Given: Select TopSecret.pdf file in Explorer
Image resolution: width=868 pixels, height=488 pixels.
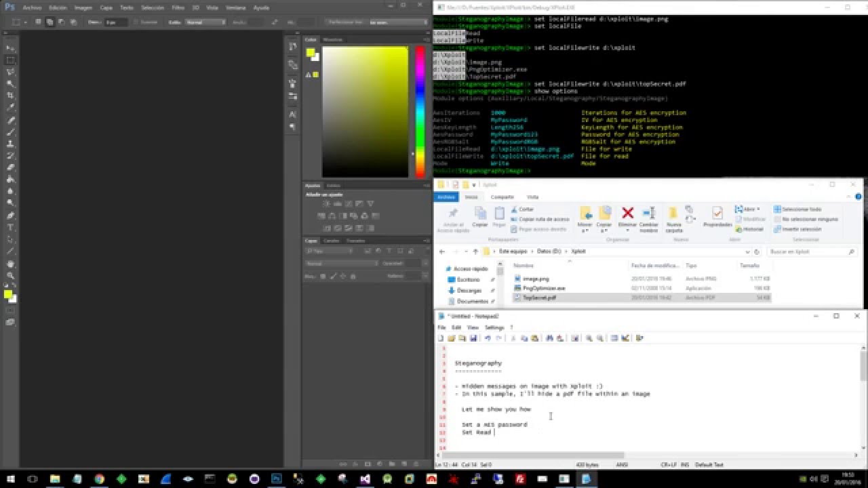Looking at the screenshot, I should [642, 298].
